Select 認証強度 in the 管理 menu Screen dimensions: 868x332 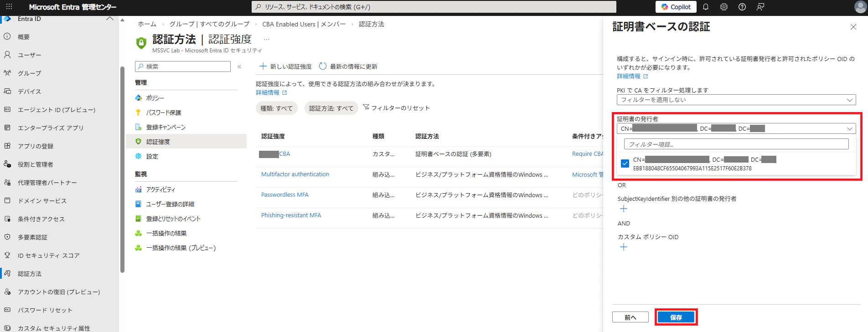coord(186,142)
